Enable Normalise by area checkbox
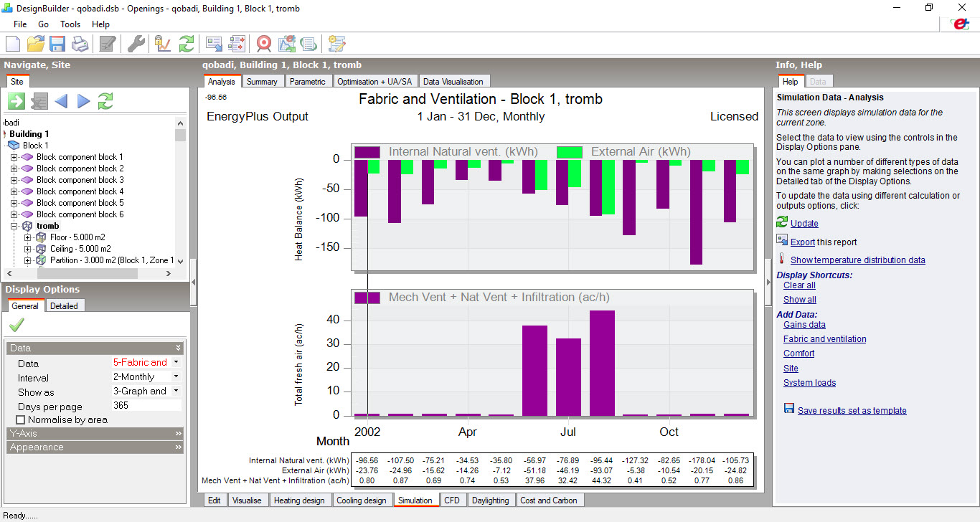The image size is (980, 522). pyautogui.click(x=20, y=419)
